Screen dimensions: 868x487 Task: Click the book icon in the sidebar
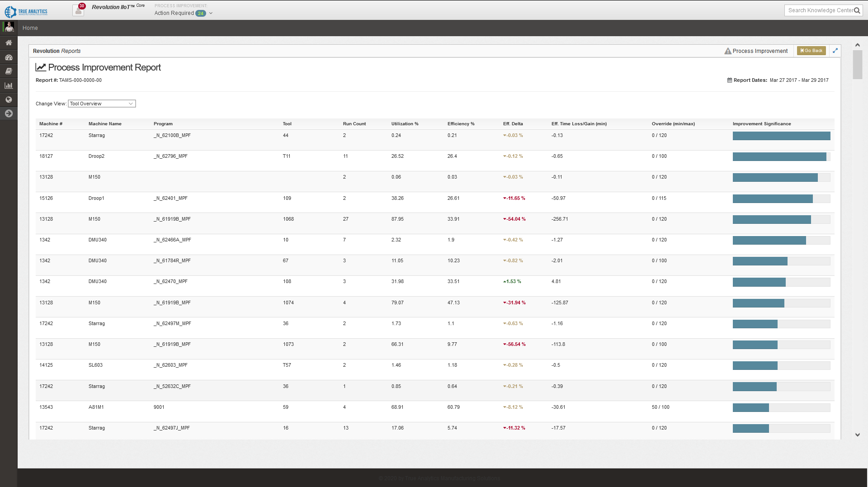tap(9, 71)
